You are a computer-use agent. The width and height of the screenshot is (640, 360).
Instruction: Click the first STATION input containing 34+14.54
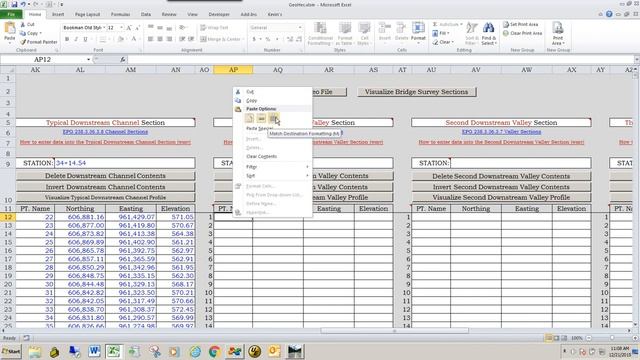click(124, 163)
